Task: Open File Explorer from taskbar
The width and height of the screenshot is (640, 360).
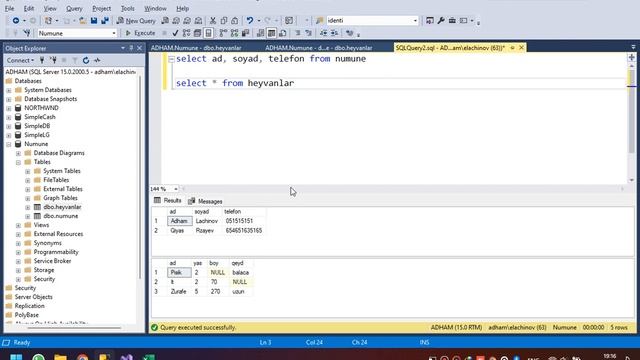Action: pos(60,357)
